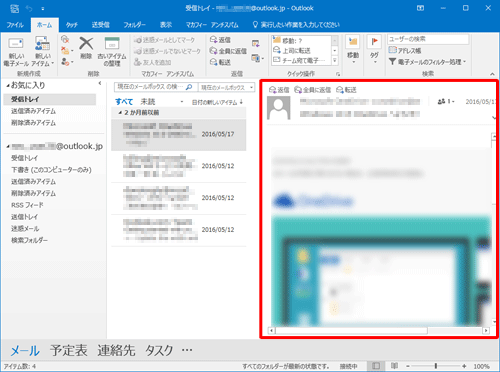Select the message dated 2016/05/17
Screen dimensions: 500x372
point(179,135)
